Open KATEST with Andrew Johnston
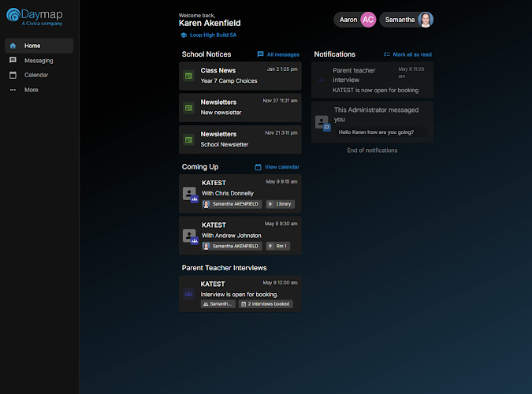The height and width of the screenshot is (394, 532). pyautogui.click(x=240, y=236)
